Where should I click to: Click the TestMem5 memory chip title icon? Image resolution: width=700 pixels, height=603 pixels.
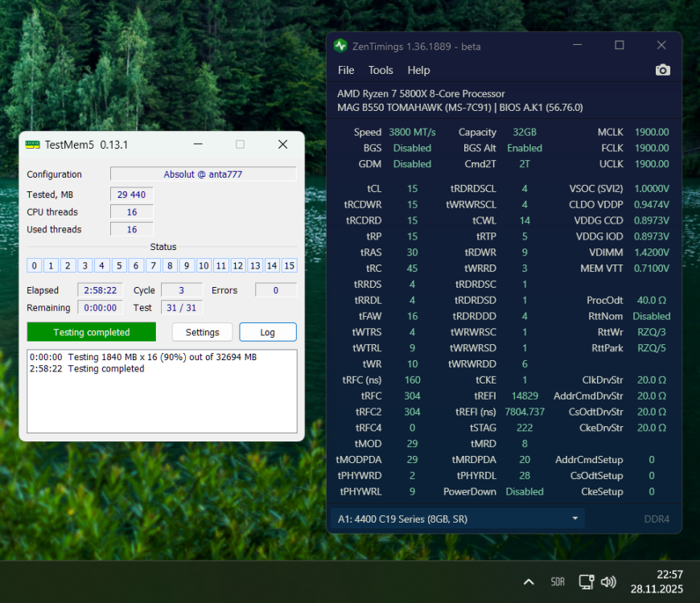point(32,145)
